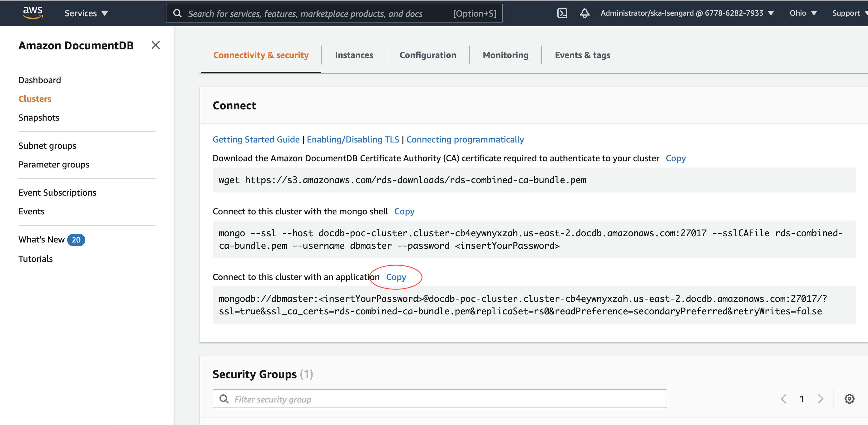Open Parameter groups page
The height and width of the screenshot is (425, 868).
54,164
